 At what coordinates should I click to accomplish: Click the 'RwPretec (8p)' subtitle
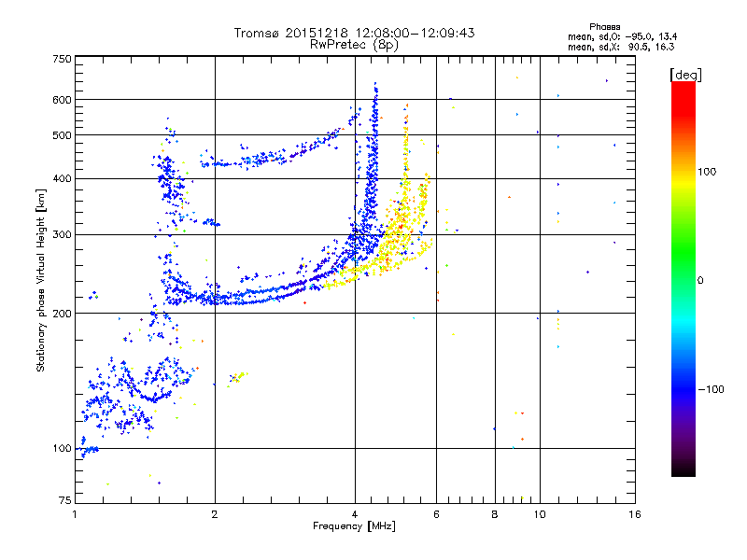pos(354,45)
